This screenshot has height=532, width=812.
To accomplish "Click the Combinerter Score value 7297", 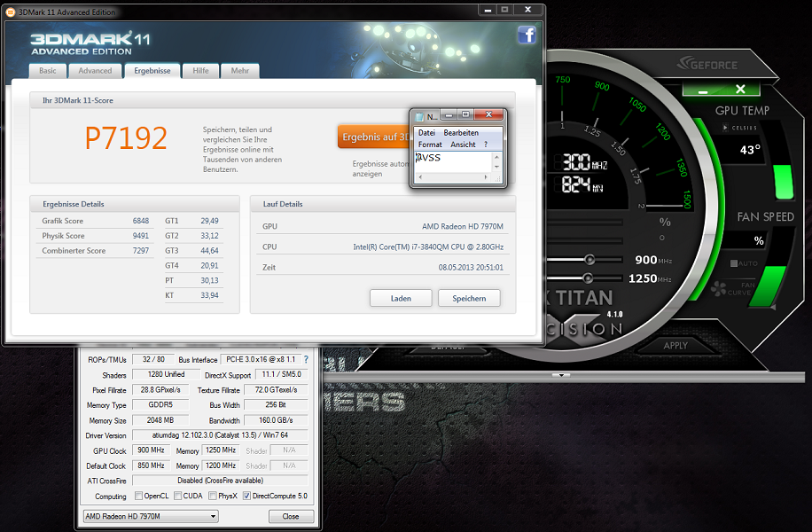I will coord(141,251).
